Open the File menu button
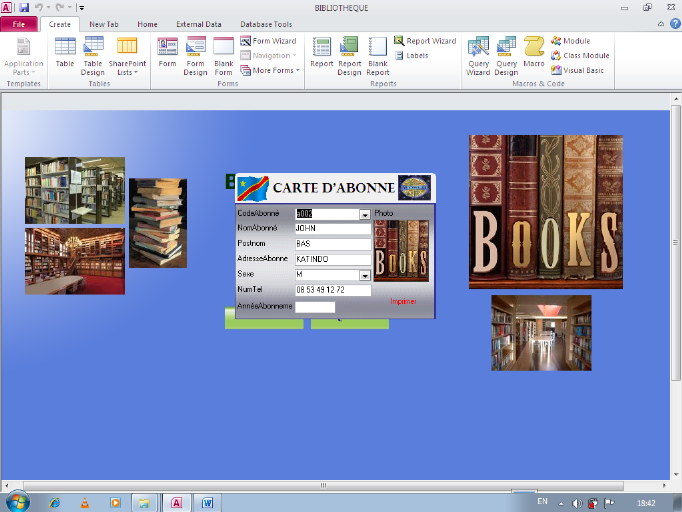The width and height of the screenshot is (682, 512). tap(20, 24)
